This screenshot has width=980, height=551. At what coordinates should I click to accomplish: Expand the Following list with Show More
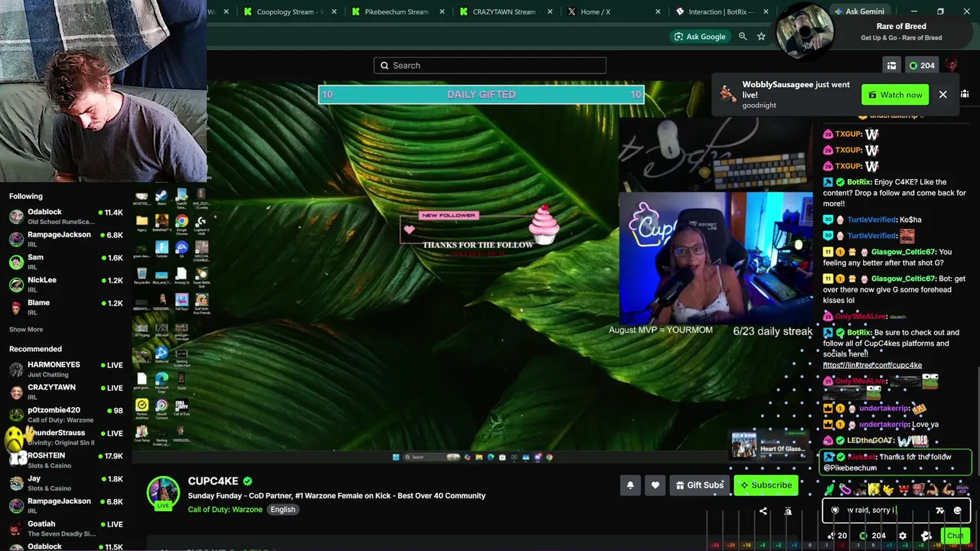coord(26,330)
